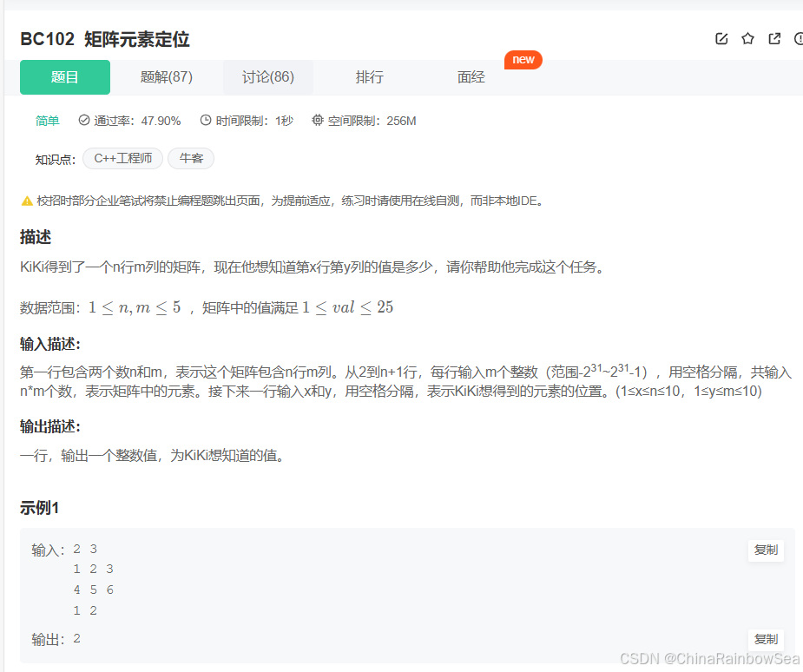Screen dimensions: 803x672
Task: Click the 示例1 heading
Action: [39, 508]
